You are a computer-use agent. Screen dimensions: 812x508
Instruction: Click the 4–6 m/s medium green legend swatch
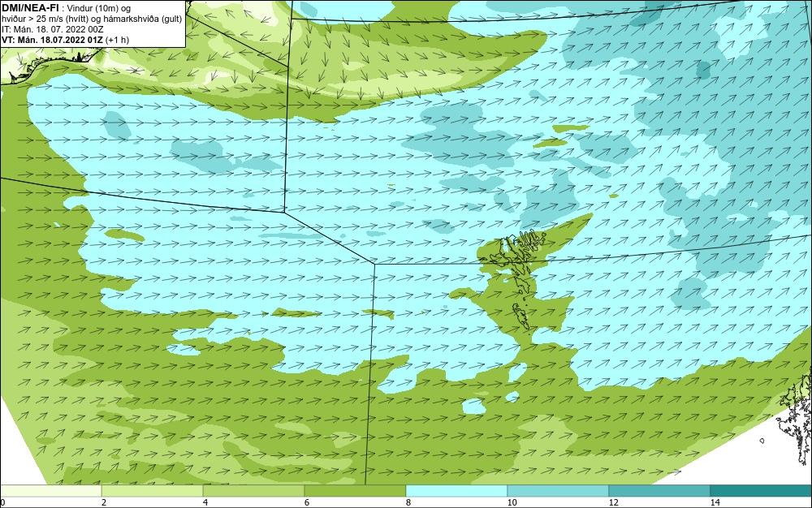tap(253, 491)
